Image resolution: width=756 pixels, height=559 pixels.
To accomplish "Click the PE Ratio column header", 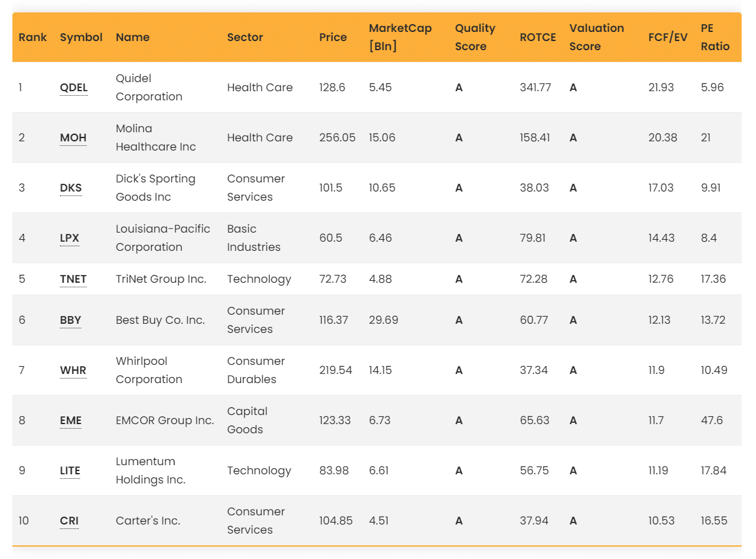I will click(x=715, y=37).
